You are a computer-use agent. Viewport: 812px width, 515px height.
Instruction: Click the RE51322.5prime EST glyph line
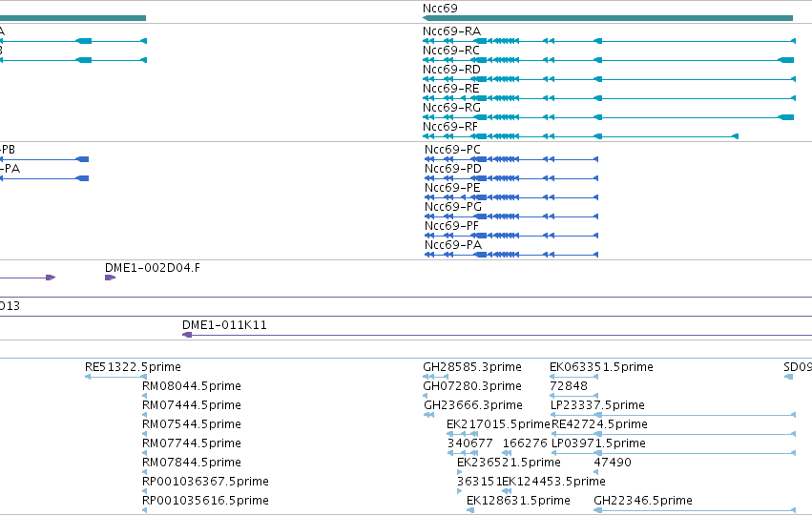(116, 377)
